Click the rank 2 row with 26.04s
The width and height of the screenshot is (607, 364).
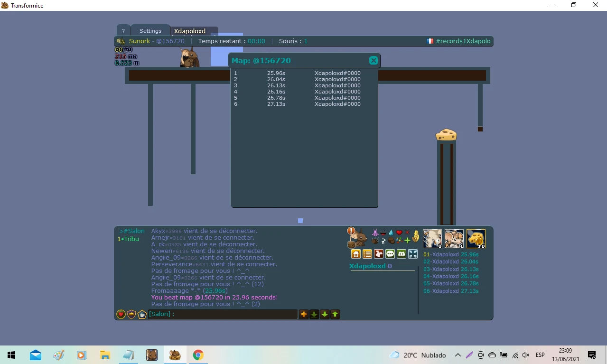pos(297,79)
